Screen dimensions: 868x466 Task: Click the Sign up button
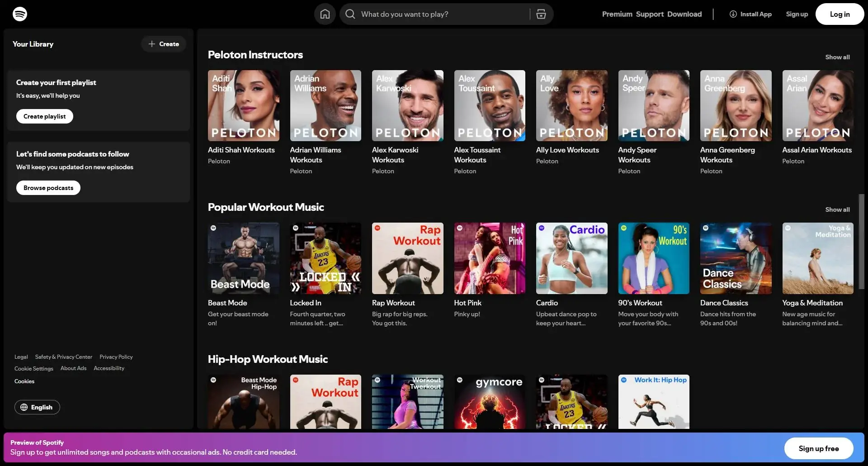pos(797,14)
